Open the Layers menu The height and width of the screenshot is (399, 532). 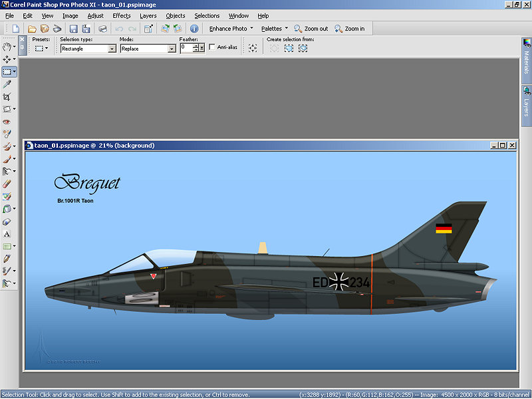point(148,15)
